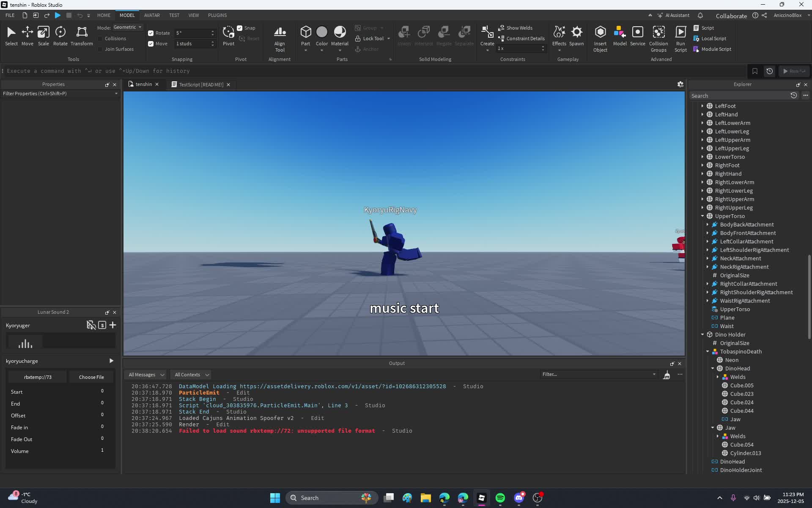The height and width of the screenshot is (508, 812).
Task: Select the Transform tool
Action: (82, 36)
